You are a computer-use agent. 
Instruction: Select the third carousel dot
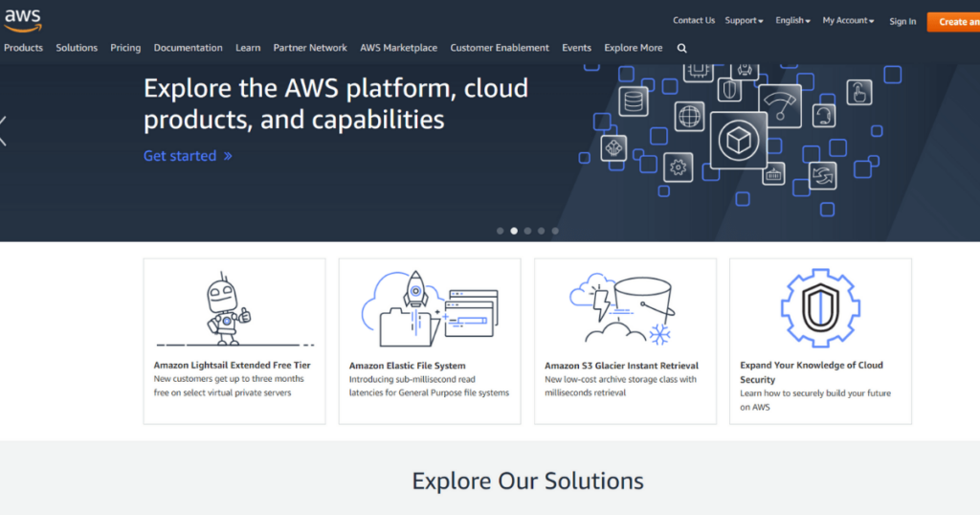click(x=527, y=231)
